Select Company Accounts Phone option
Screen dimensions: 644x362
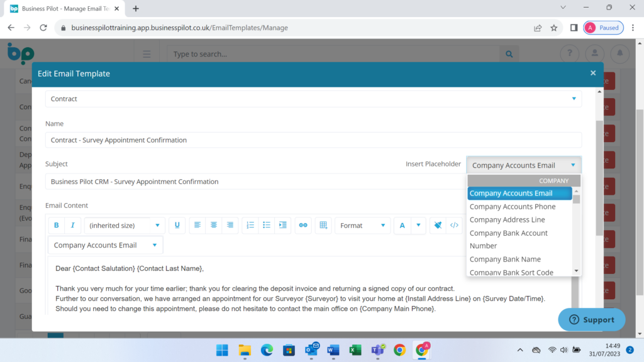tap(519, 206)
